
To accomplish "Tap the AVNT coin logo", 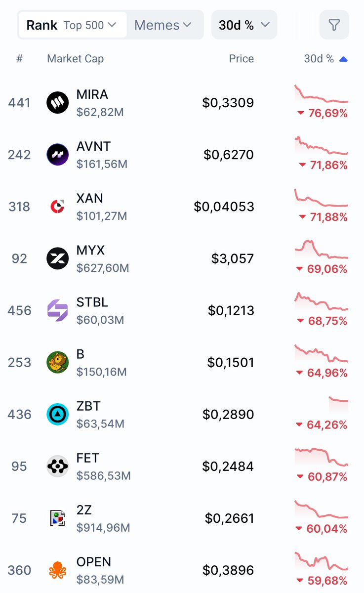I will [58, 155].
